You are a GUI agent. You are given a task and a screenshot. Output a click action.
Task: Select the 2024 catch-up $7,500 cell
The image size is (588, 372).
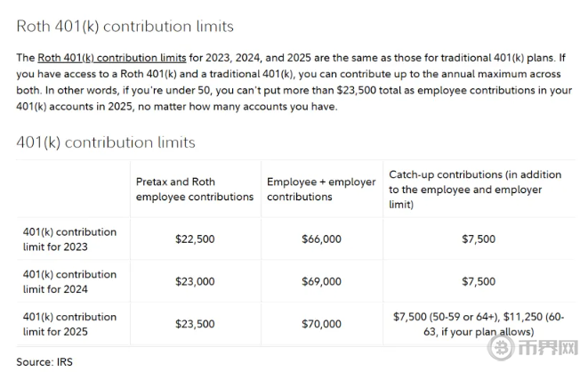[479, 281]
